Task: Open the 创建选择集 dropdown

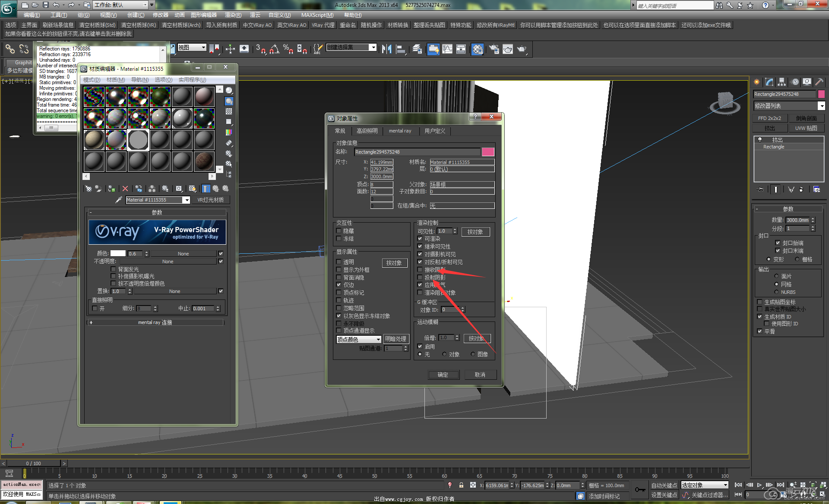Action: coord(373,47)
